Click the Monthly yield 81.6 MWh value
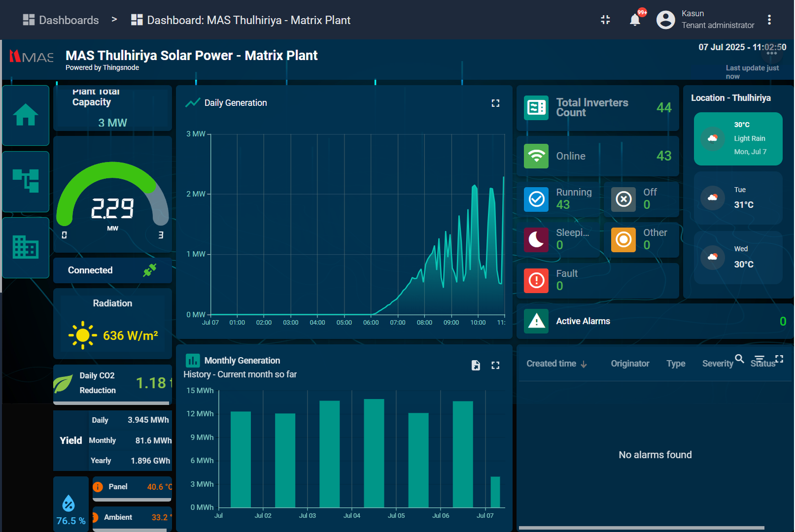Image resolution: width=795 pixels, height=532 pixels. click(153, 441)
